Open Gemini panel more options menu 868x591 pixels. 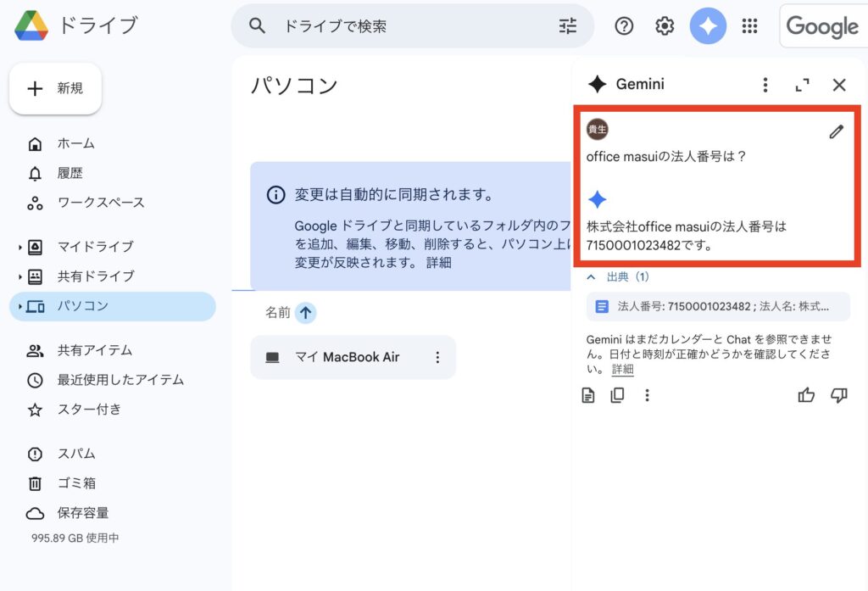tap(765, 85)
